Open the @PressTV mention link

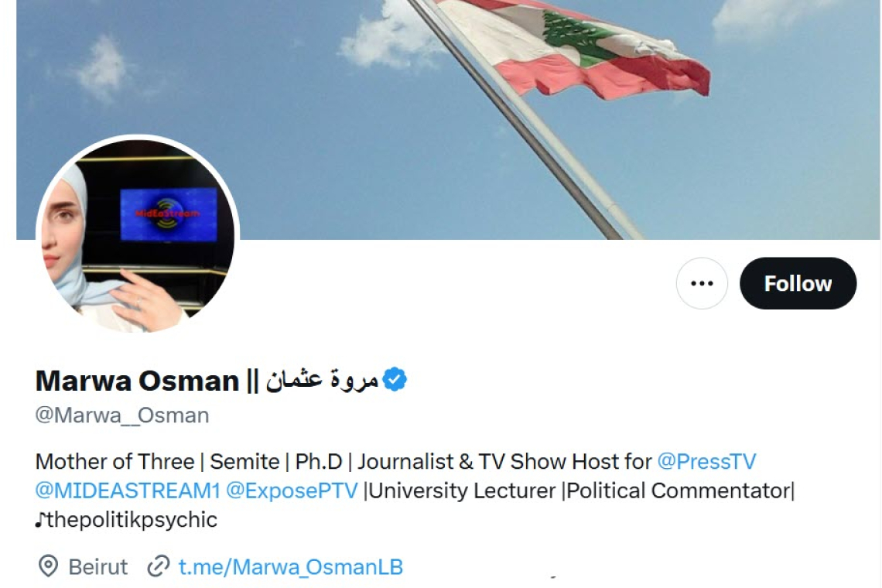click(x=706, y=461)
